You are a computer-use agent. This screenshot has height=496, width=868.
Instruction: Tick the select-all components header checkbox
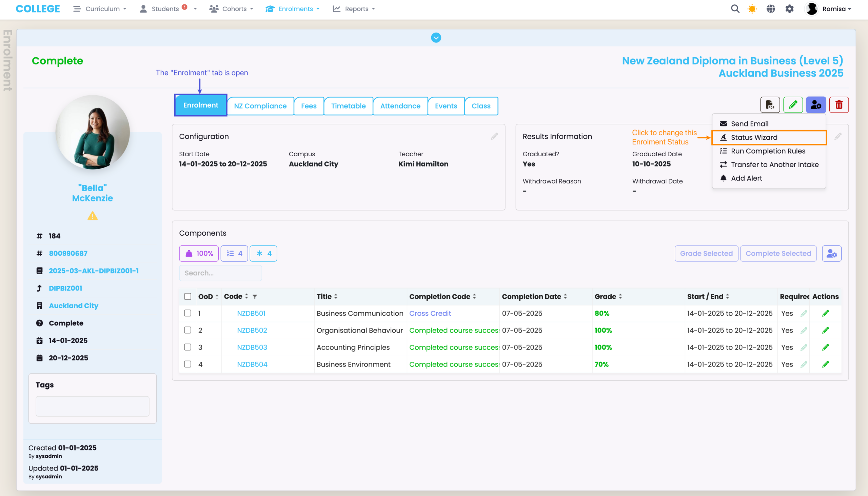(x=188, y=296)
